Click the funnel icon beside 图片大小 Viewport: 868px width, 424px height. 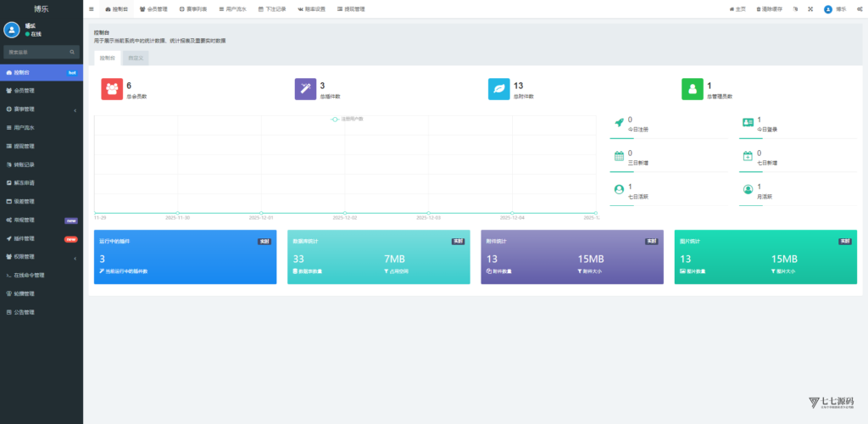click(773, 271)
